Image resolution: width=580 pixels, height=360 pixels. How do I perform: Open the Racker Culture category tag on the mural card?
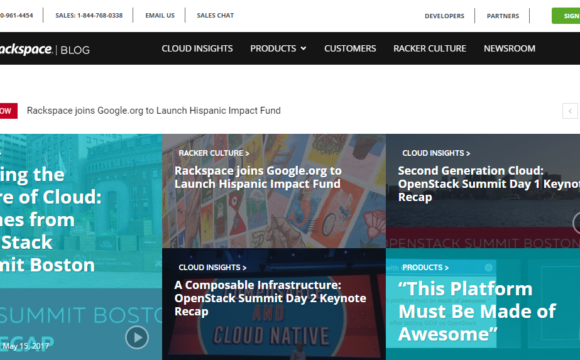214,153
